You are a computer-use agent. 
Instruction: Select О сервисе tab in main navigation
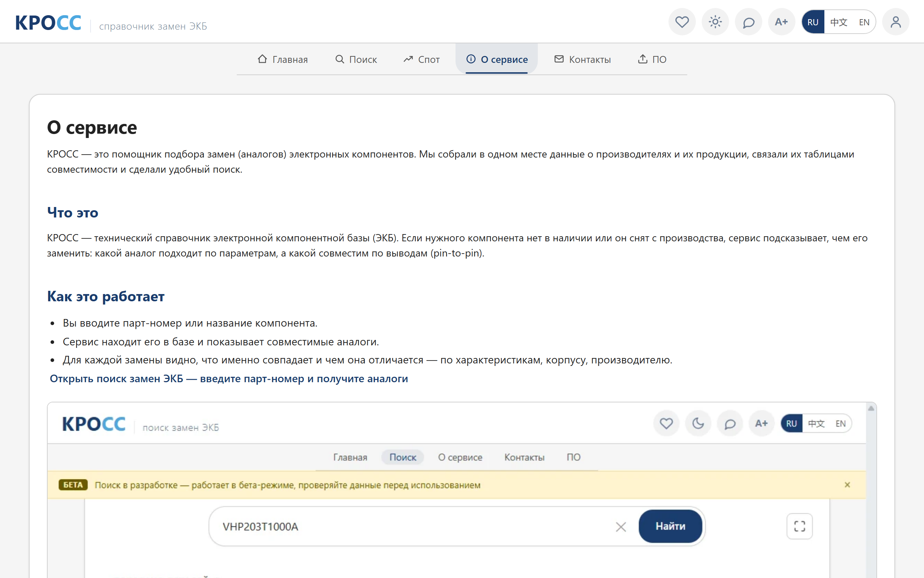pos(497,59)
